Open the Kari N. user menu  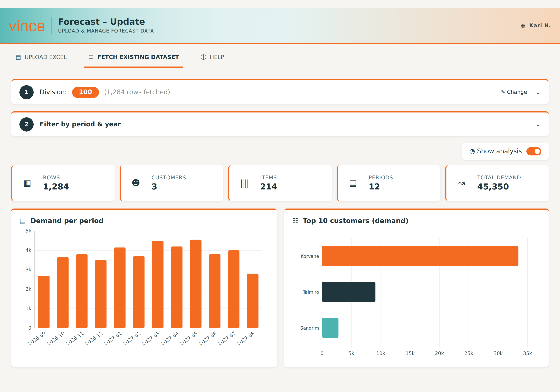point(536,26)
